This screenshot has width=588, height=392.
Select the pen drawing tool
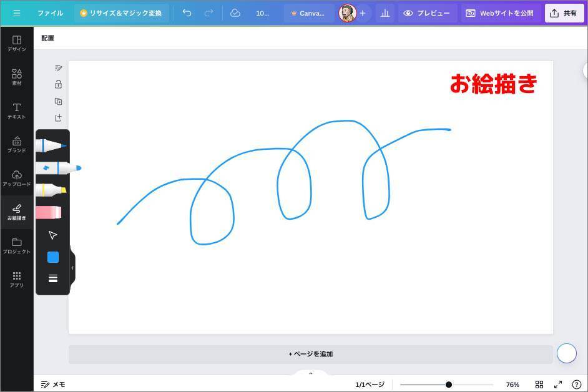[x=51, y=146]
